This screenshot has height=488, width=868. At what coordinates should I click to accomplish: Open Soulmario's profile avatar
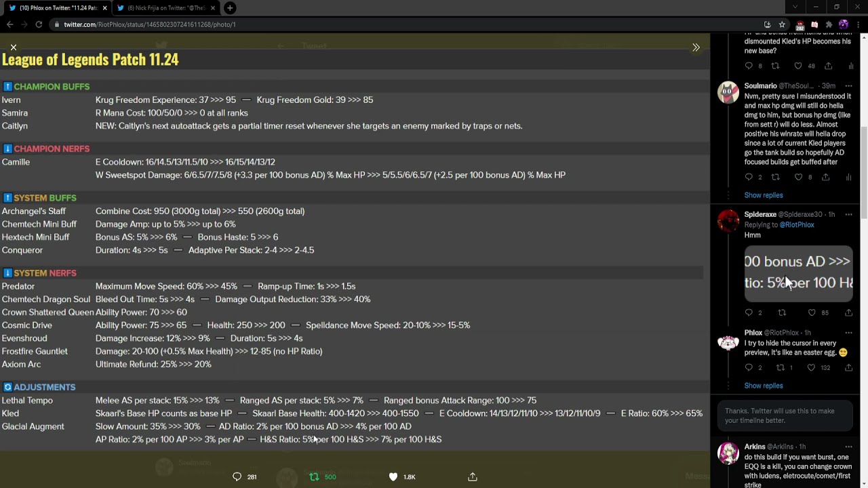[x=728, y=91]
